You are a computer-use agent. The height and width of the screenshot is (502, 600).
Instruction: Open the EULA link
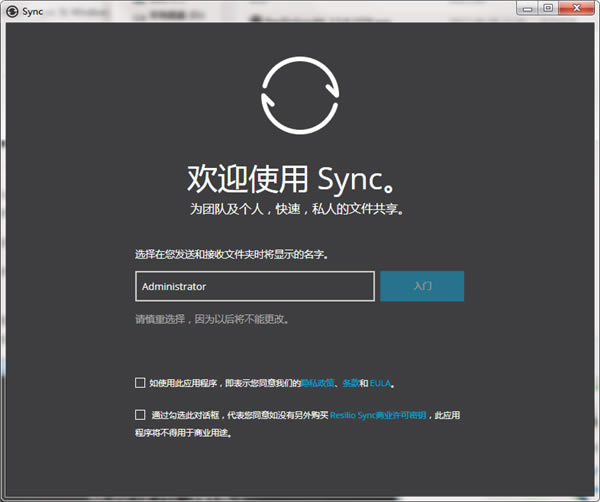[381, 383]
